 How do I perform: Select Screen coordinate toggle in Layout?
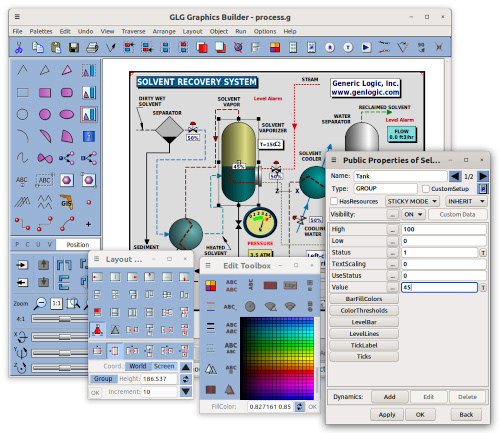pos(164,366)
